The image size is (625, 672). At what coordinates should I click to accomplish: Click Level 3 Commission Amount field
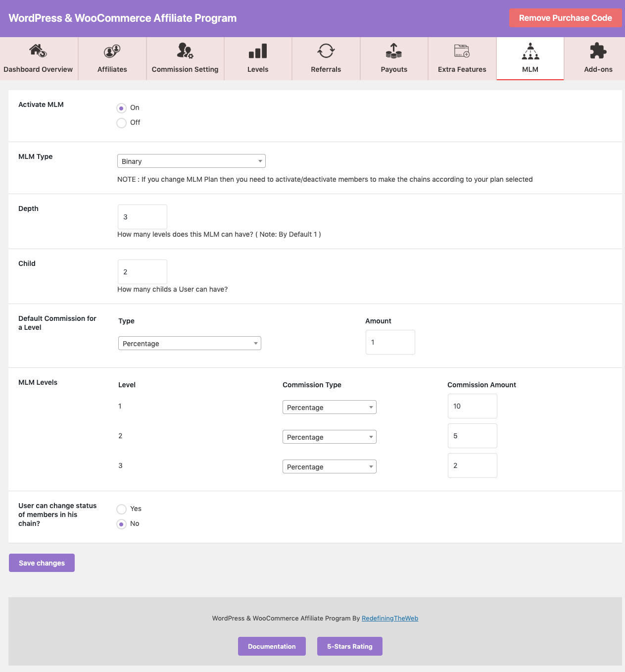473,465
